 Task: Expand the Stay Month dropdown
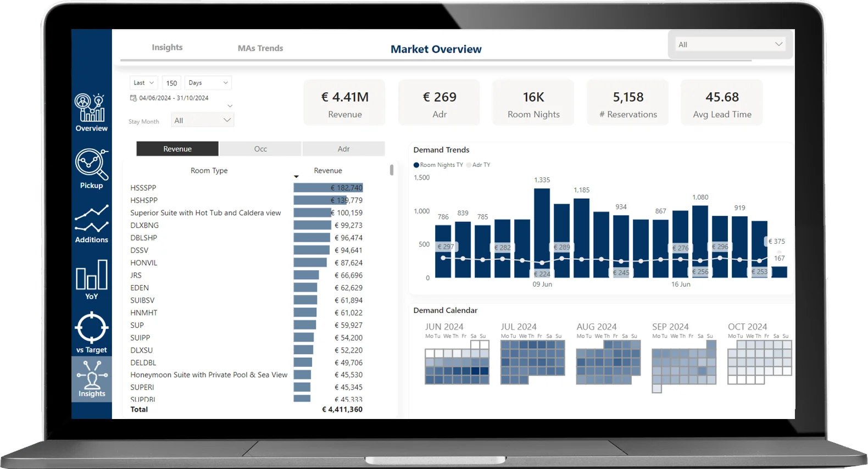[x=202, y=120]
